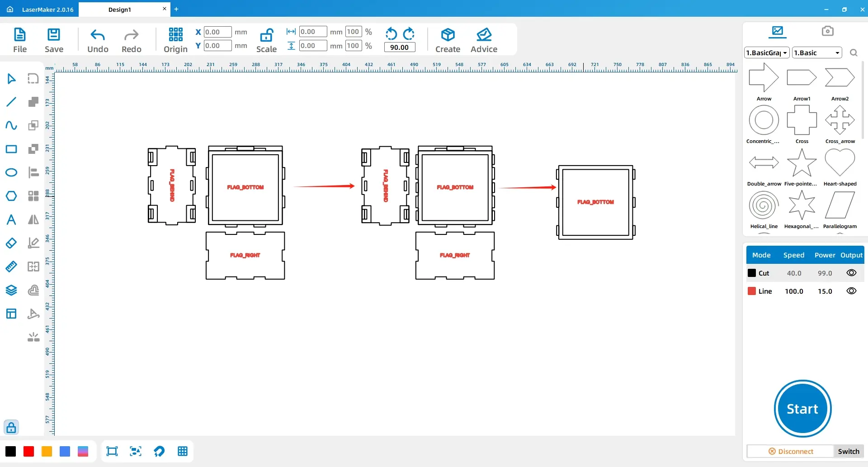Click the Disconnect button
The image size is (868, 467).
[x=791, y=451]
